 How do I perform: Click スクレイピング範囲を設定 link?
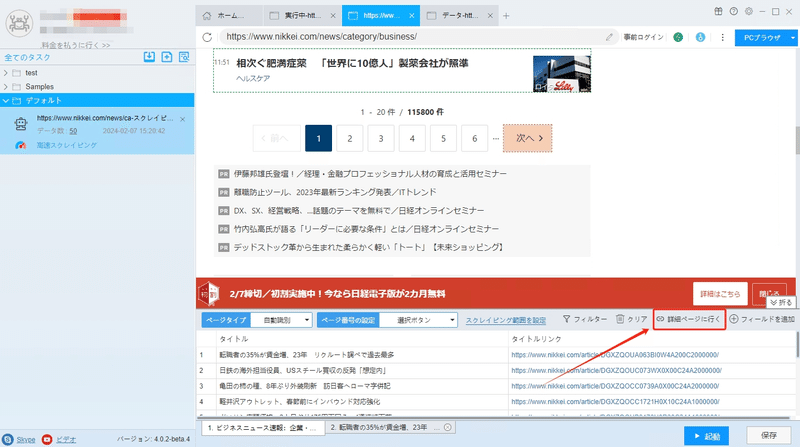pos(506,320)
